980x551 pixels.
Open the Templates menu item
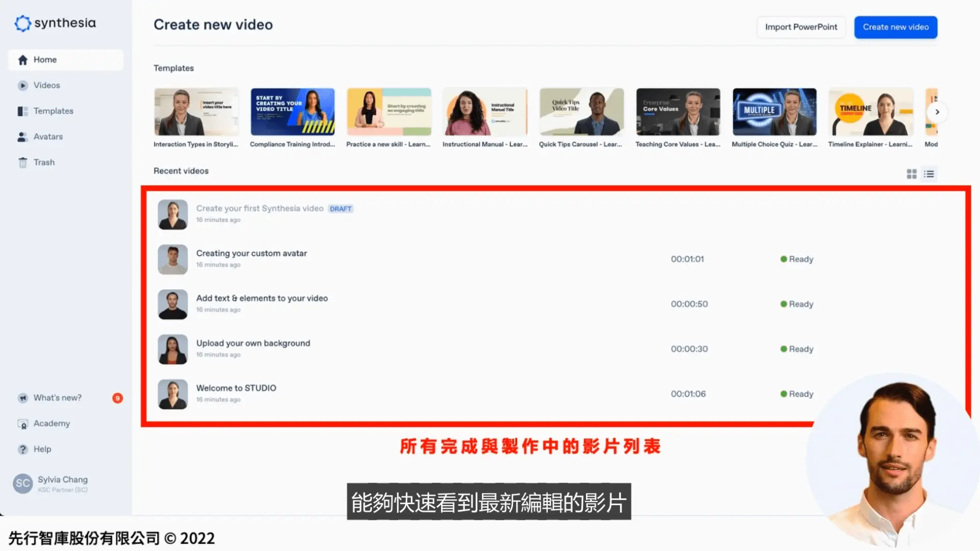54,111
